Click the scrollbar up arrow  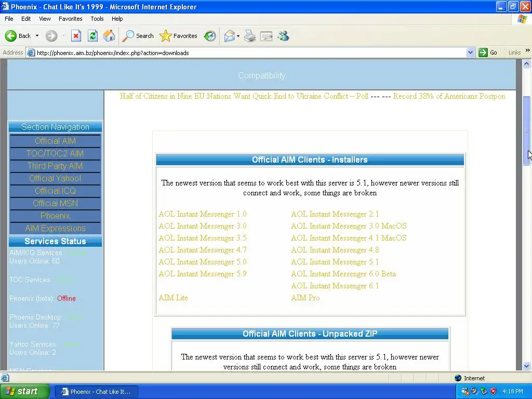[x=527, y=63]
